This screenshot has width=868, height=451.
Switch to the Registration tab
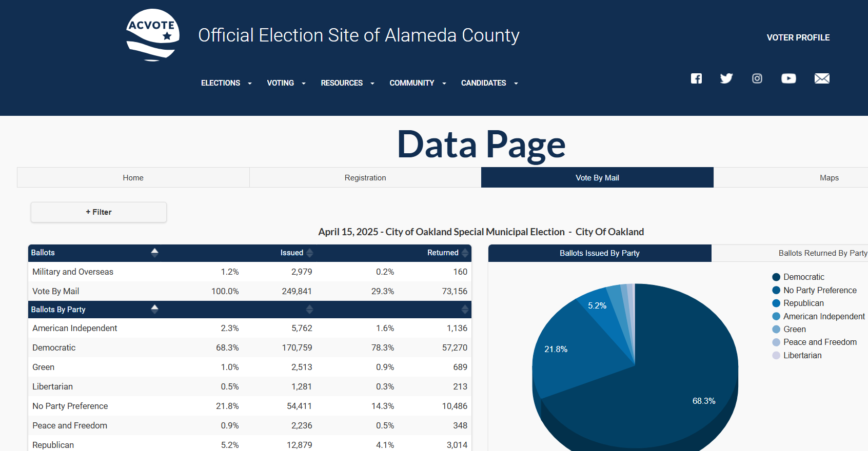[x=365, y=178]
